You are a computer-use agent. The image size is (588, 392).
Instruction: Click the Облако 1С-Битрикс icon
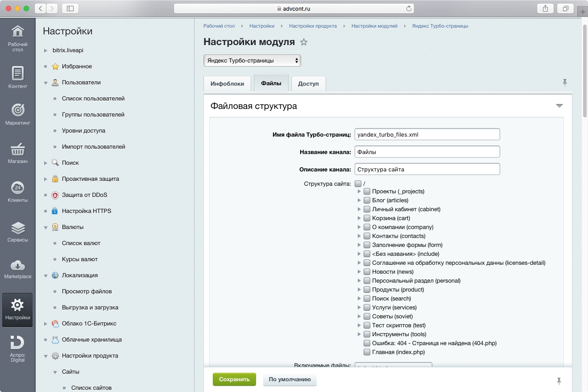(55, 324)
